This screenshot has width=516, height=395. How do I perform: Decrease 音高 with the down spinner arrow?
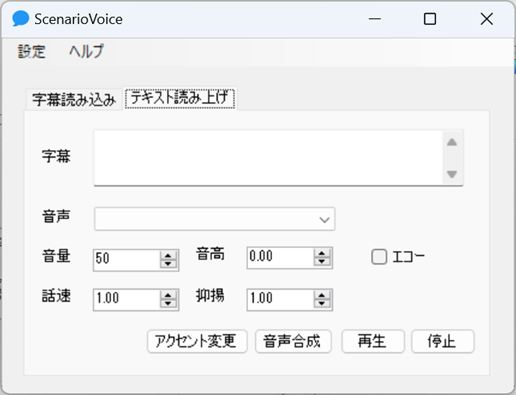322,262
